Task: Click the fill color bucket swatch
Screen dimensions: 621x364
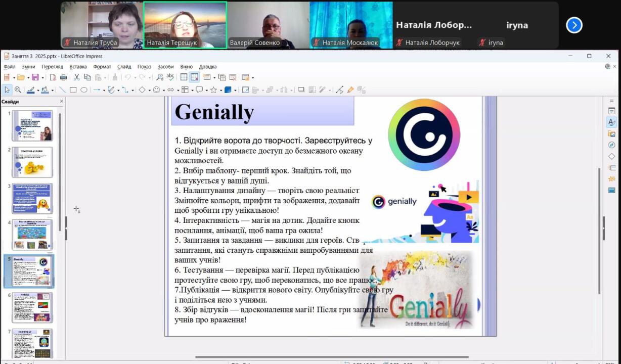Action: click(x=45, y=90)
